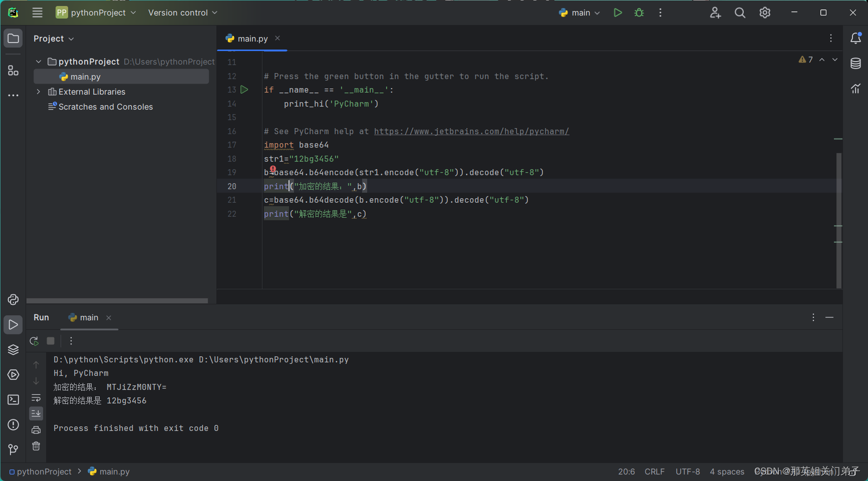The height and width of the screenshot is (481, 868).
Task: Open Notifications panel
Action: tap(855, 38)
